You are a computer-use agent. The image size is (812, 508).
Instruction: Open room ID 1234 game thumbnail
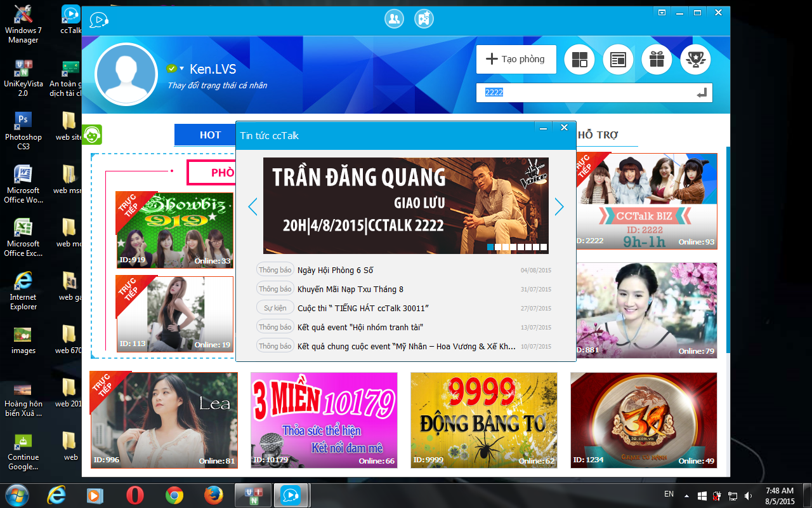point(644,420)
